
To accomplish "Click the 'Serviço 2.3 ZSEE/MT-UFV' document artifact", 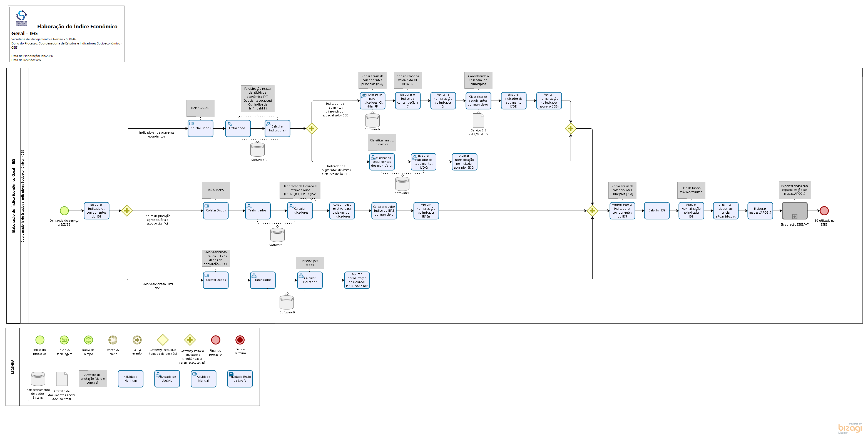I will [x=478, y=120].
